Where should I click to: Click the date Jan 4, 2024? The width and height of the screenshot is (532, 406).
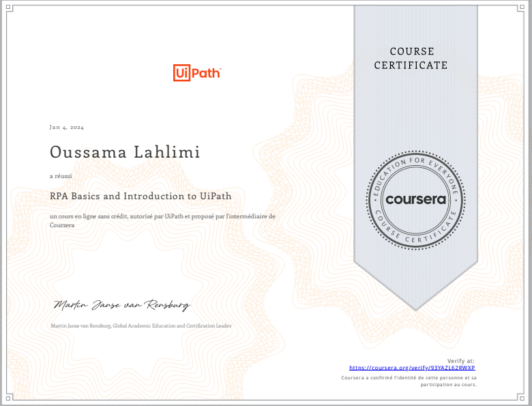[x=67, y=128]
